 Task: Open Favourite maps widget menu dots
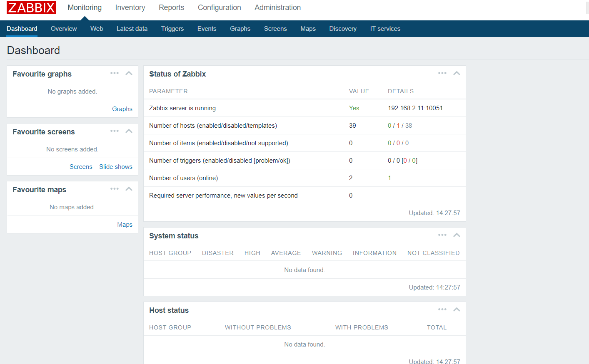point(115,189)
